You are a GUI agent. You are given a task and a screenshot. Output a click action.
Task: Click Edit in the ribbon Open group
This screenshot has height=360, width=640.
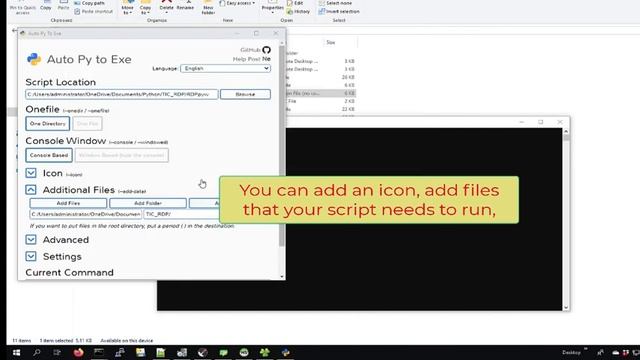point(295,3)
